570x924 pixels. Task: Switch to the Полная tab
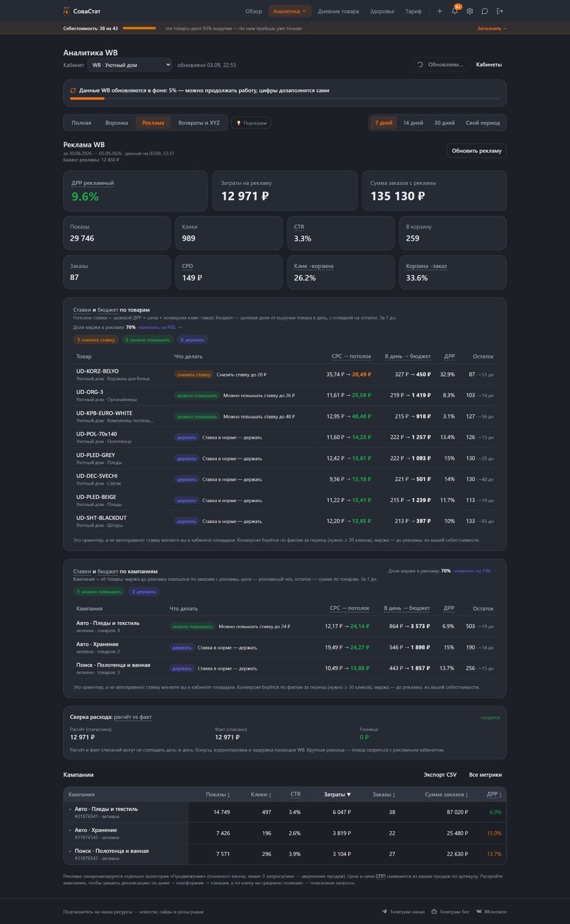pos(81,123)
